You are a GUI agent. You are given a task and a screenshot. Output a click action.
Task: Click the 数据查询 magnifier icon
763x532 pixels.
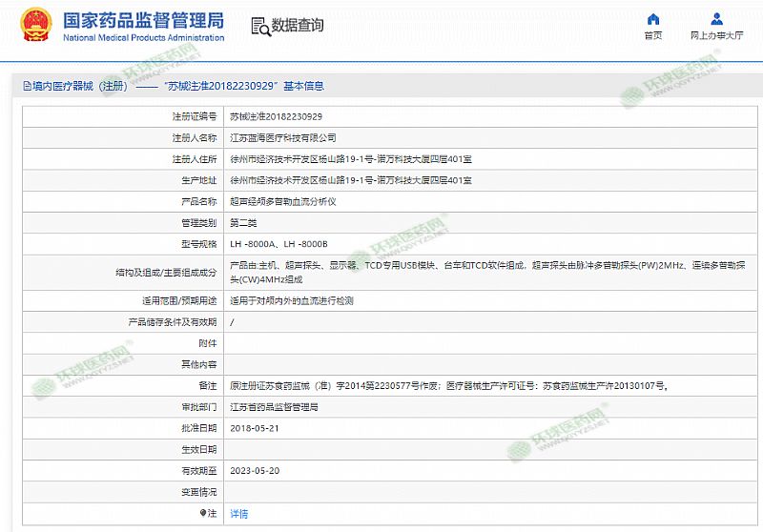pyautogui.click(x=259, y=26)
